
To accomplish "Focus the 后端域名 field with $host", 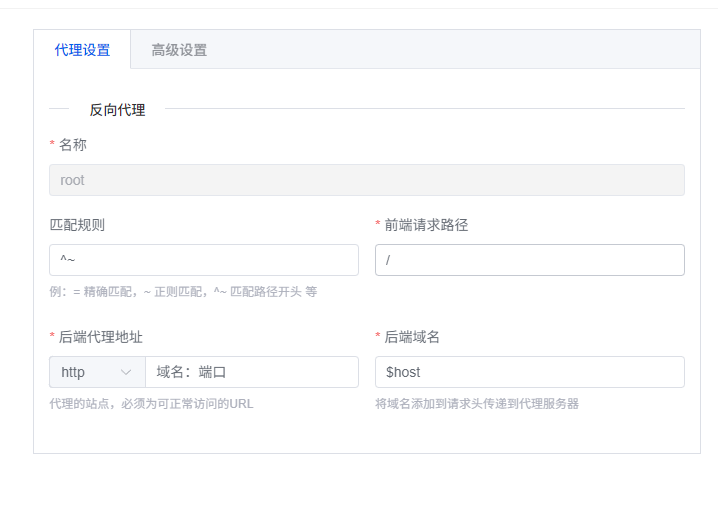I will tap(530, 372).
